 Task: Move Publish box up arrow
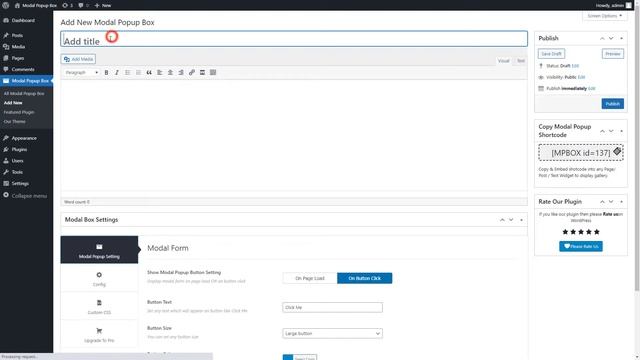point(602,38)
